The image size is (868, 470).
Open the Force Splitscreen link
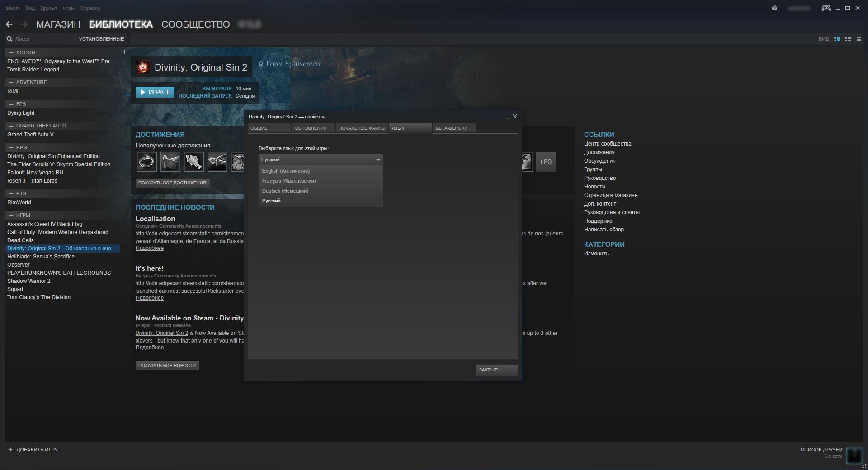click(289, 64)
